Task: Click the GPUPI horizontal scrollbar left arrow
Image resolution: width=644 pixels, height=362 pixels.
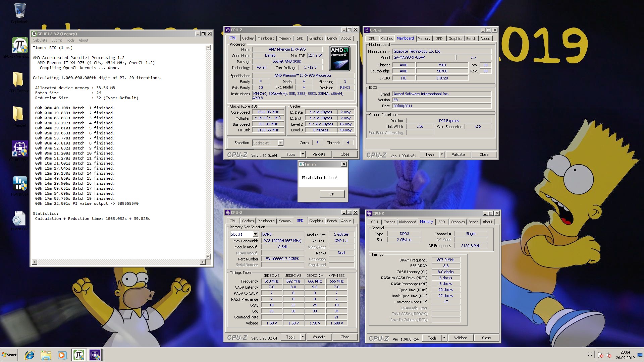Action: (x=35, y=262)
